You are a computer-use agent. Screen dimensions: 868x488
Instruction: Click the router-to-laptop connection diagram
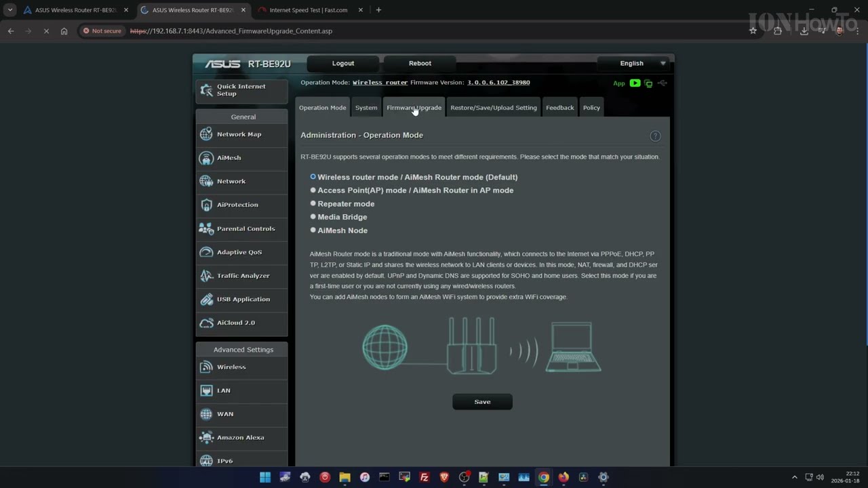(482, 346)
